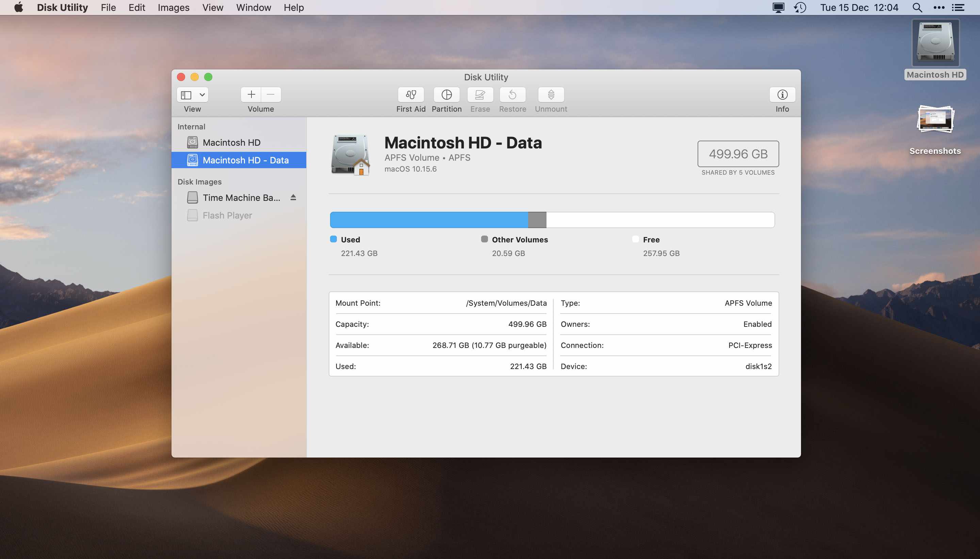Image resolution: width=980 pixels, height=559 pixels.
Task: Select the Volume add icon
Action: point(252,94)
